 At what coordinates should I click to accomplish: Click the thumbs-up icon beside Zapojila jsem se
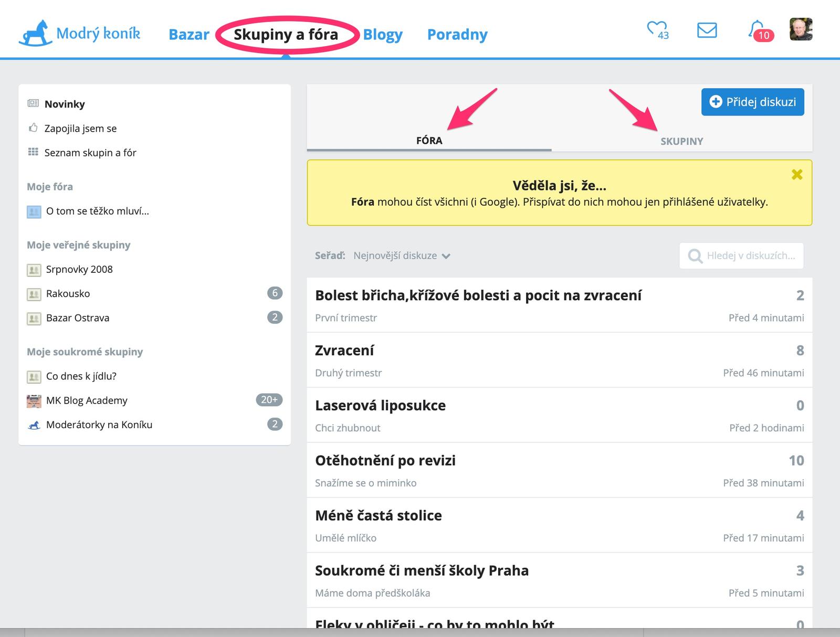[33, 128]
